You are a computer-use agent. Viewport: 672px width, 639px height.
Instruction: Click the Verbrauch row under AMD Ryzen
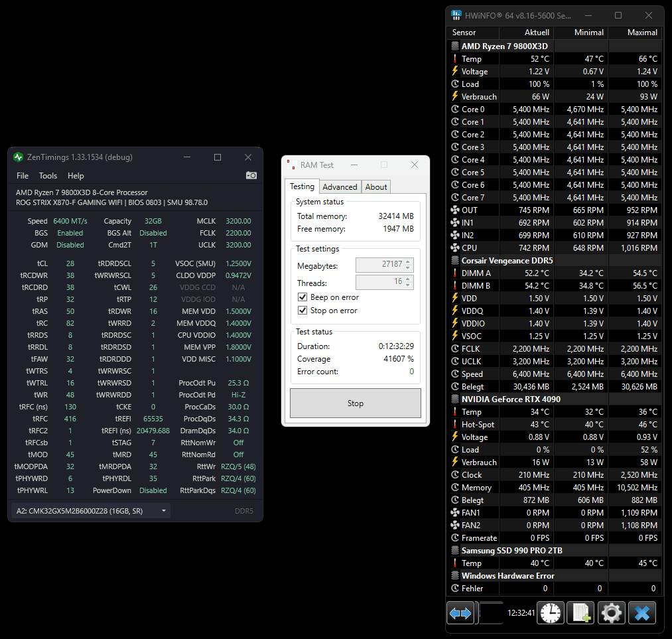555,97
